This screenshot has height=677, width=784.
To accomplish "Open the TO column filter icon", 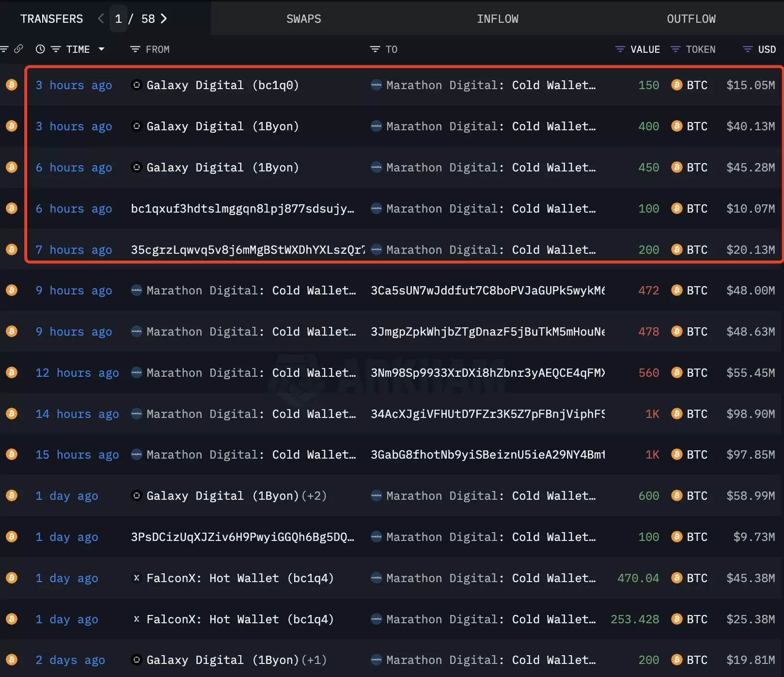I will (375, 49).
